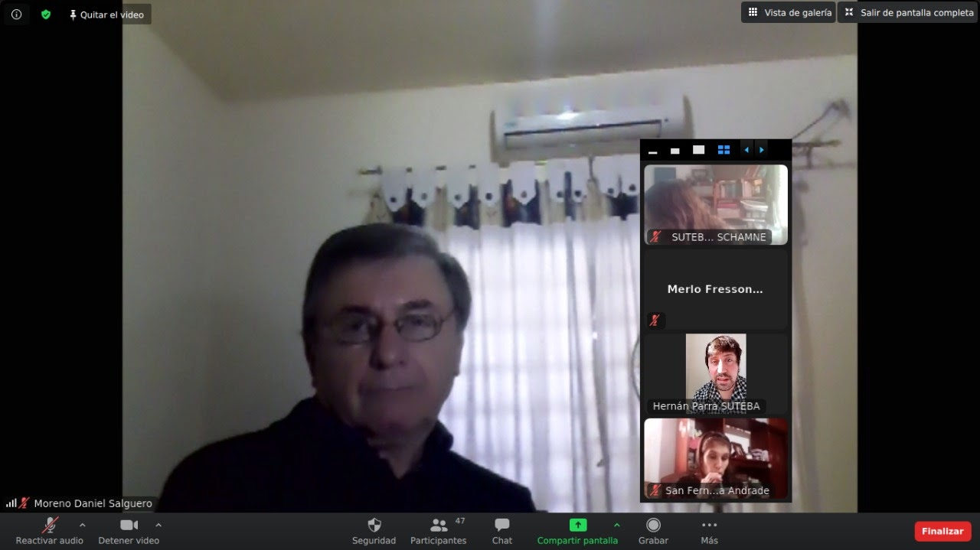Exit fullscreen via Salir de pantalla completa
The image size is (980, 550).
pos(908,12)
